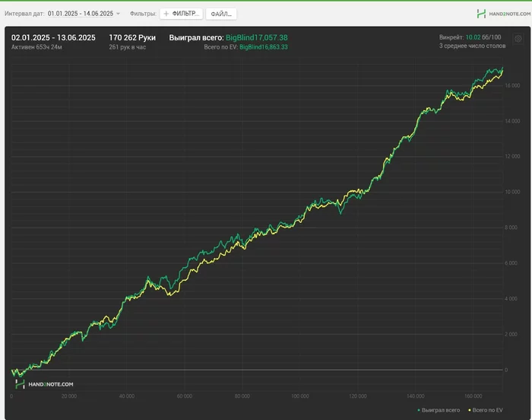Click the Фильтры label
The image size is (532, 420).
[x=143, y=14]
